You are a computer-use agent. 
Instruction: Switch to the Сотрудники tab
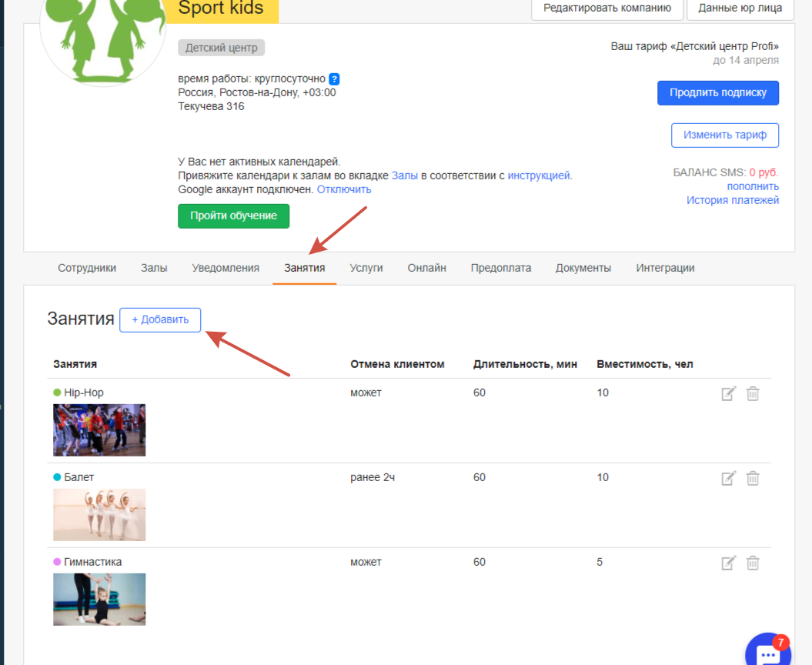click(x=87, y=268)
